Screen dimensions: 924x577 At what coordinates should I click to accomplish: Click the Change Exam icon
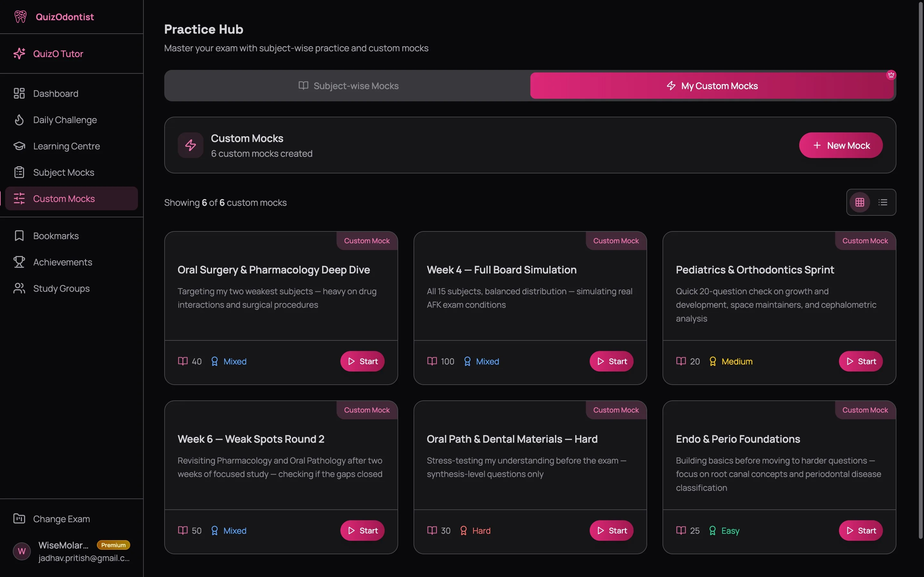point(19,519)
